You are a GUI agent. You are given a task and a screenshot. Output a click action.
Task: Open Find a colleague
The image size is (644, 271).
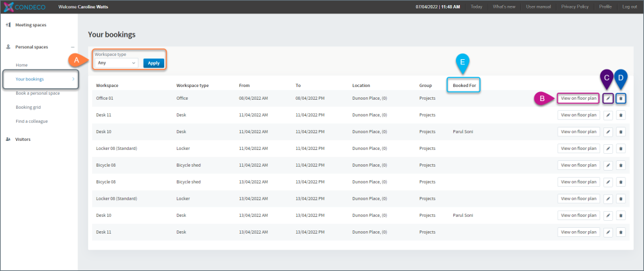(32, 121)
